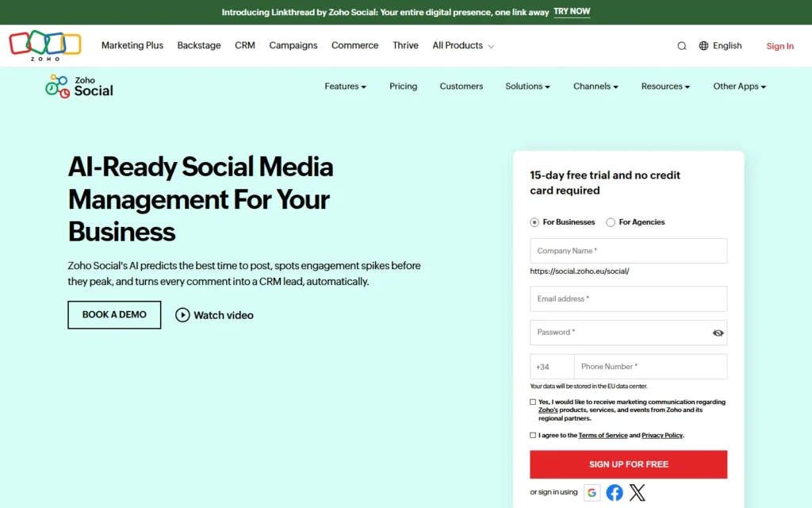The width and height of the screenshot is (812, 508).
Task: Expand the Other Apps menu
Action: [x=740, y=86]
